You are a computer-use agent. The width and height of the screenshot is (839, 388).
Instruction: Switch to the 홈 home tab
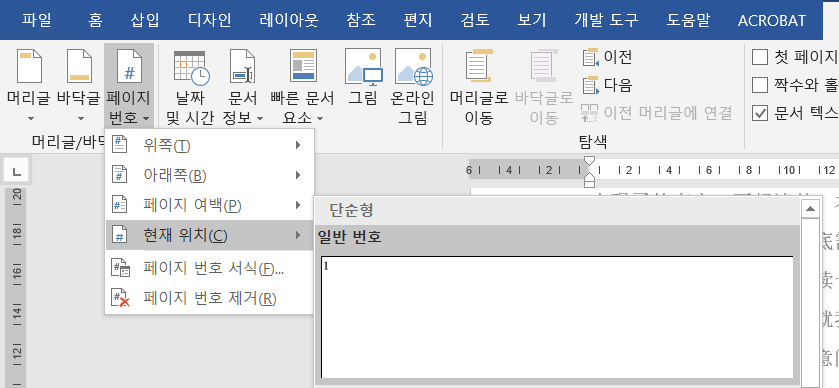coord(95,20)
